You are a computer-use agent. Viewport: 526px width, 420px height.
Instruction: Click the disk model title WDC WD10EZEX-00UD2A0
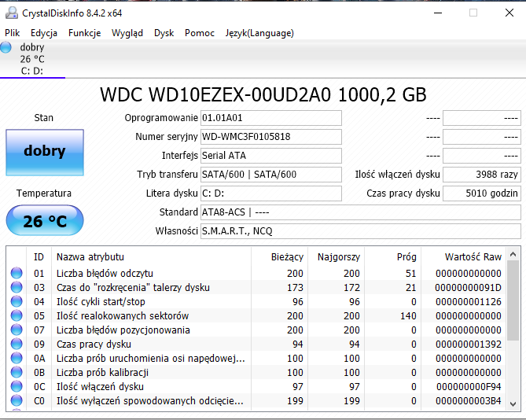(263, 94)
